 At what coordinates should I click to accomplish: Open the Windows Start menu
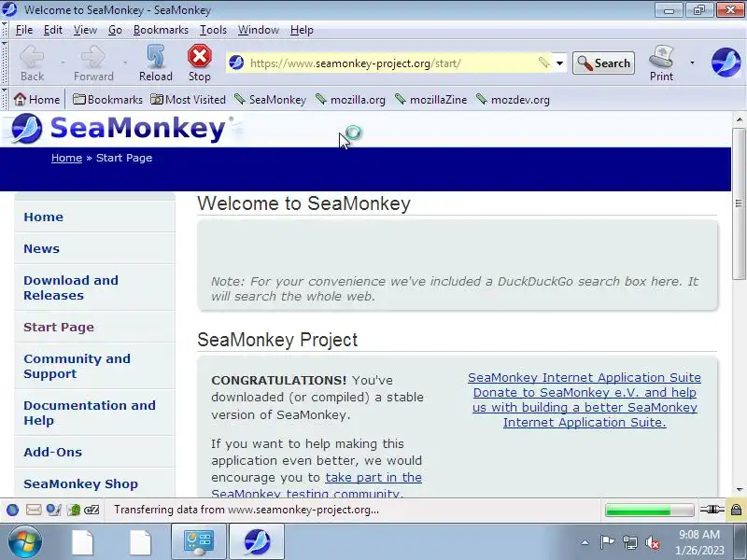[24, 542]
